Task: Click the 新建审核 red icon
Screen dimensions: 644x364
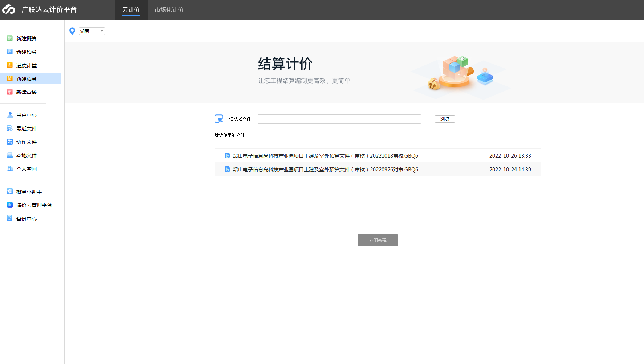Action: [10, 92]
